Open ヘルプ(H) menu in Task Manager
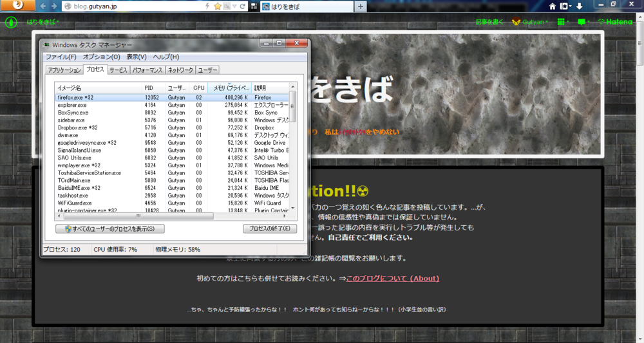 point(166,57)
